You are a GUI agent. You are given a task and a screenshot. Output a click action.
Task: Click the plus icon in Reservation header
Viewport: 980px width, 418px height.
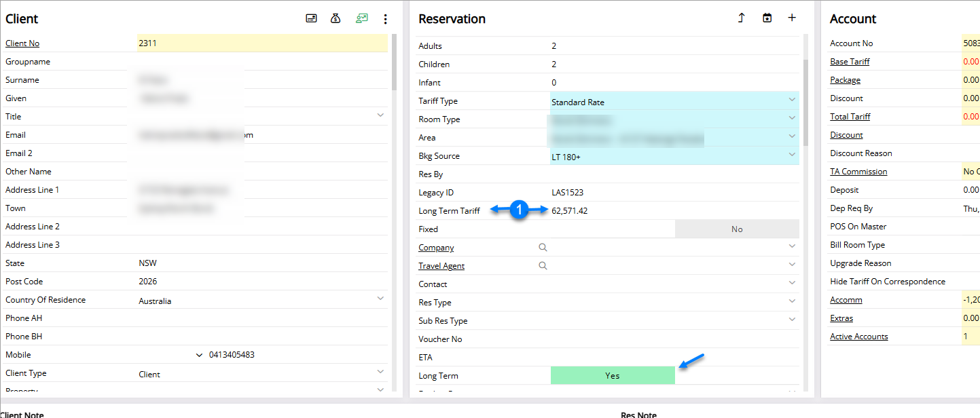pos(792,18)
